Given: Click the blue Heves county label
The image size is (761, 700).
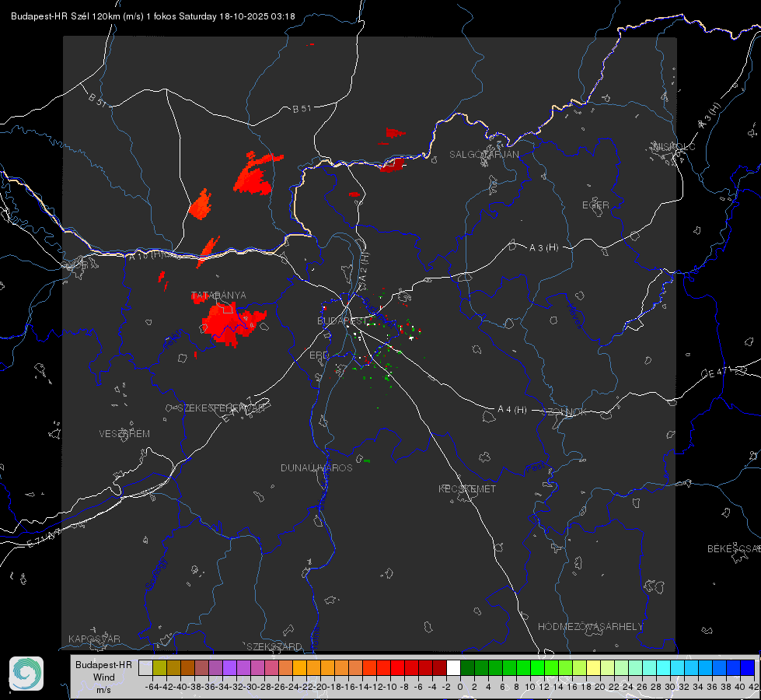Looking at the screenshot, I should point(574,316).
